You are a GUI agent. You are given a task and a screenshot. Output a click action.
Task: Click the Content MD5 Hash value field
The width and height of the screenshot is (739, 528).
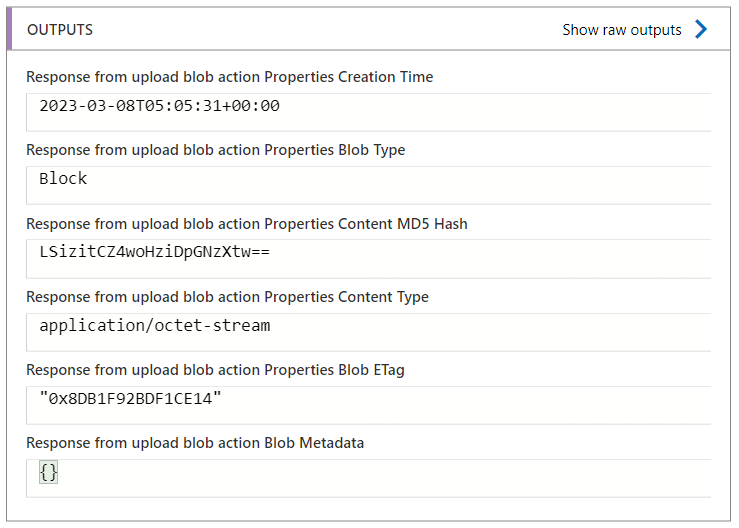point(369,259)
